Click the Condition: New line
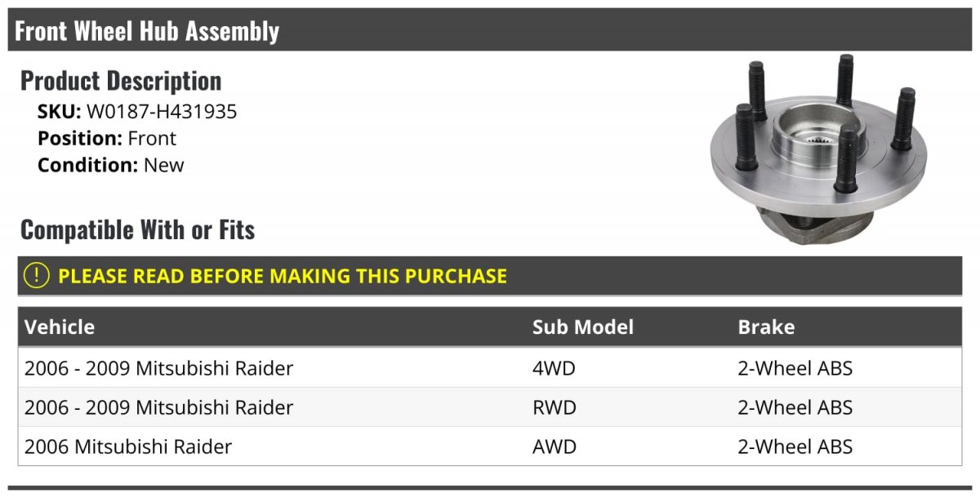980x498 pixels. (111, 165)
